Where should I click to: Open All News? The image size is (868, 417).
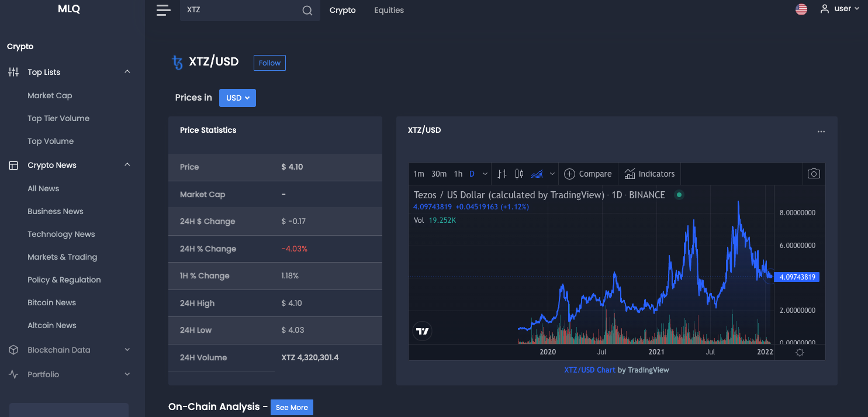coord(43,188)
